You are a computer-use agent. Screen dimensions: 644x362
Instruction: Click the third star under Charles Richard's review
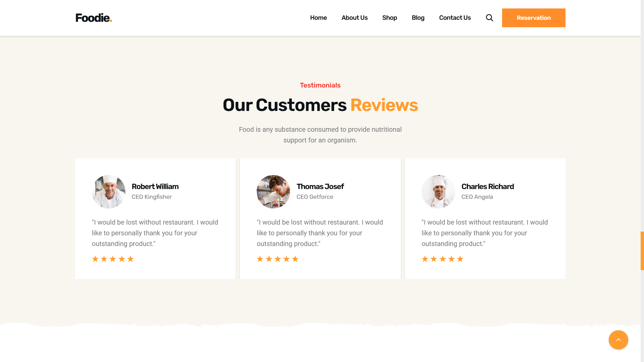click(x=442, y=259)
